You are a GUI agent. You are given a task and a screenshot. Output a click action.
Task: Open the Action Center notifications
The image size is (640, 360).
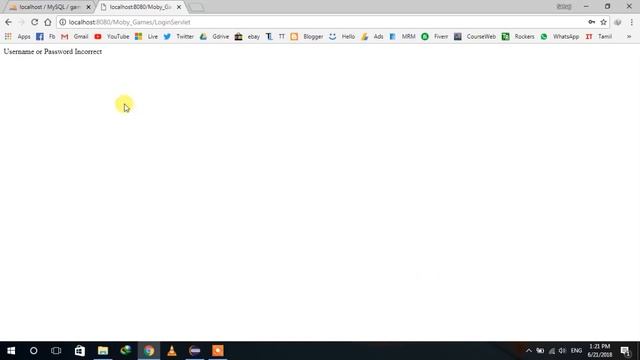coord(625,351)
